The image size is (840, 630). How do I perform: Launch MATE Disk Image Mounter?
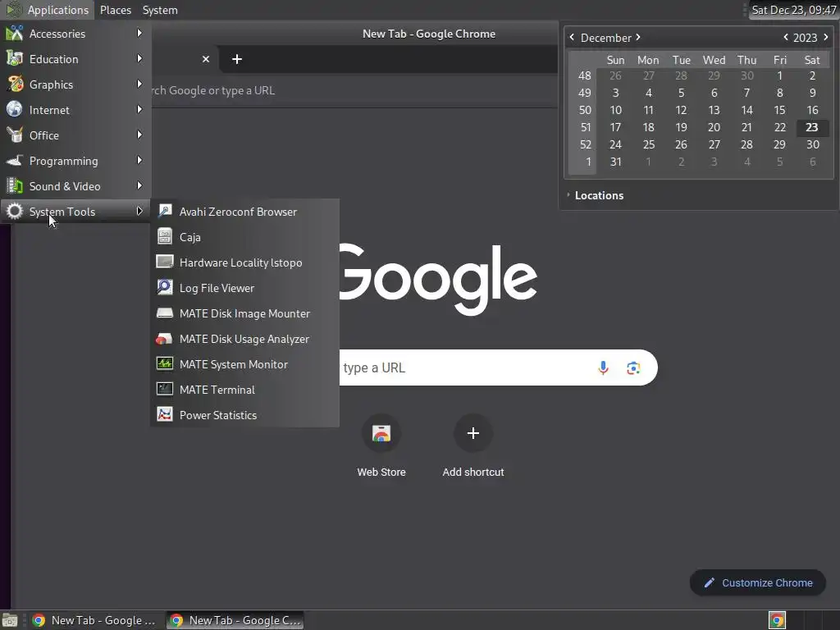click(x=244, y=313)
